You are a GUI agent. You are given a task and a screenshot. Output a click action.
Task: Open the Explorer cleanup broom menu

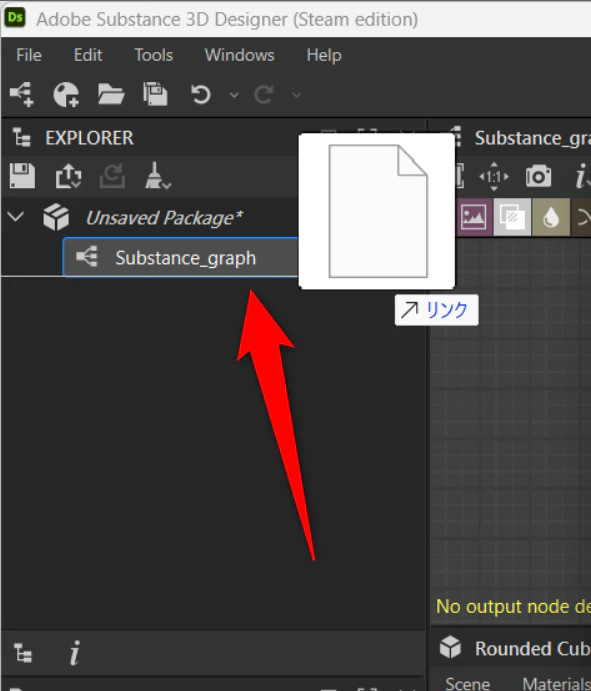coord(157,176)
